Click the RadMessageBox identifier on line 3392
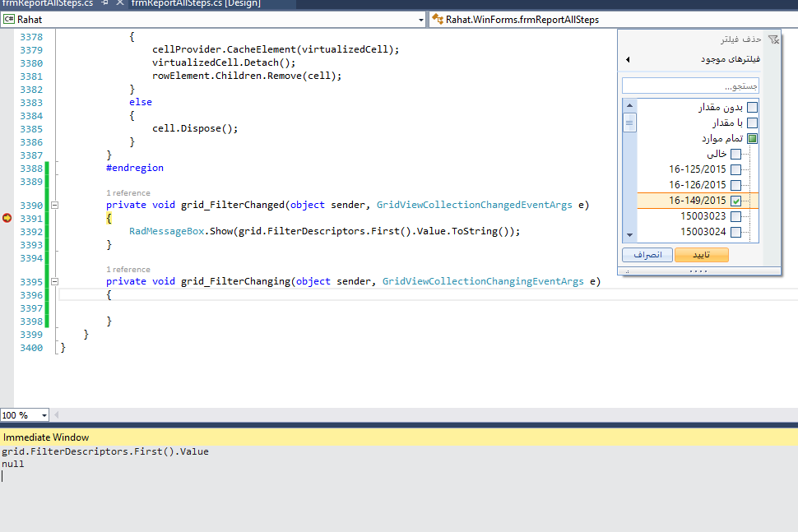Screen dimensions: 798x532 coord(166,231)
